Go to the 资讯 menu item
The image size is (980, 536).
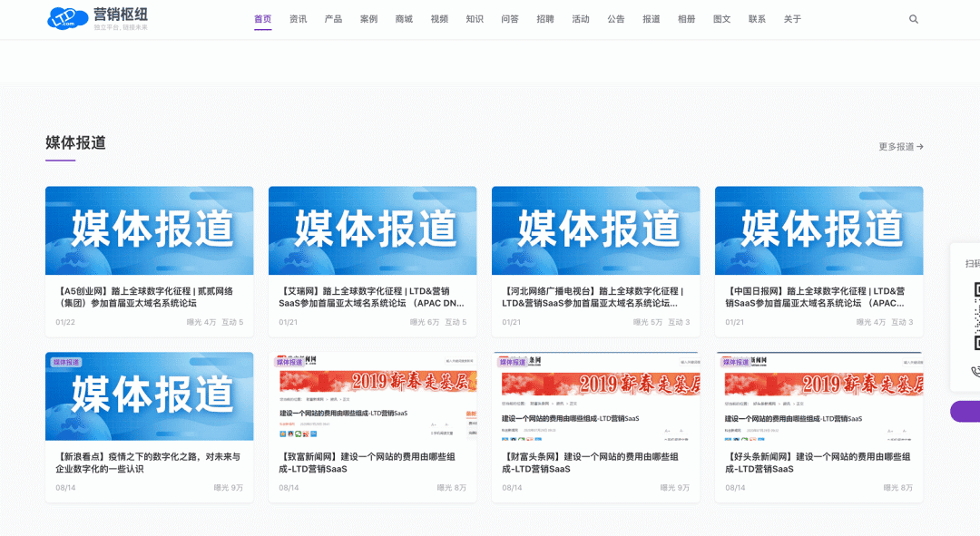pos(299,19)
